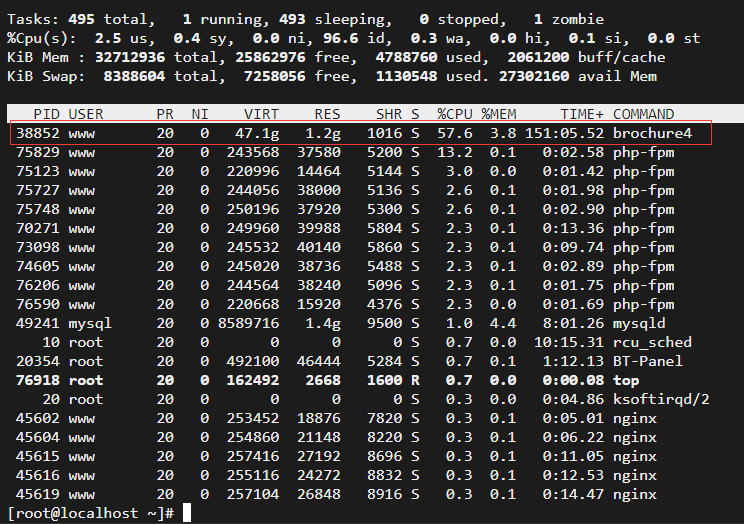Click the RES column header
This screenshot has height=524, width=744.
pos(327,114)
